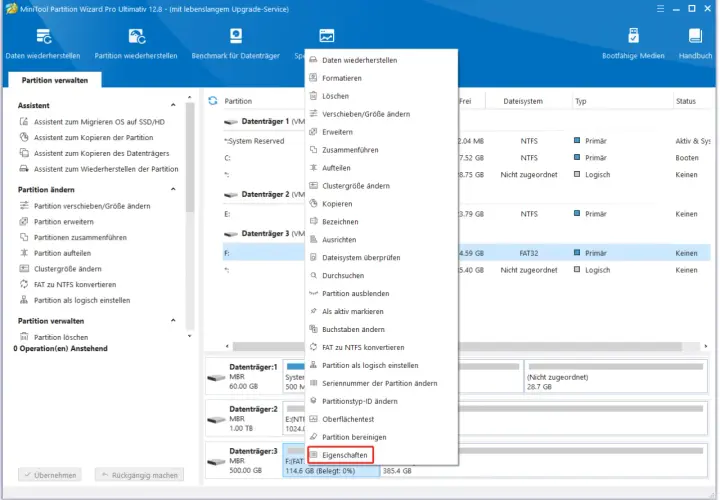Click sidebar scrollbar up arrow

click(x=190, y=97)
